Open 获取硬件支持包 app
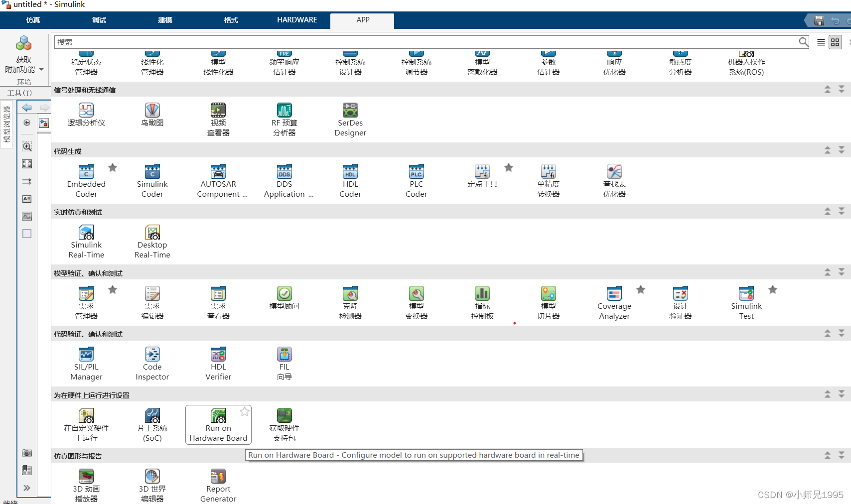 [284, 425]
